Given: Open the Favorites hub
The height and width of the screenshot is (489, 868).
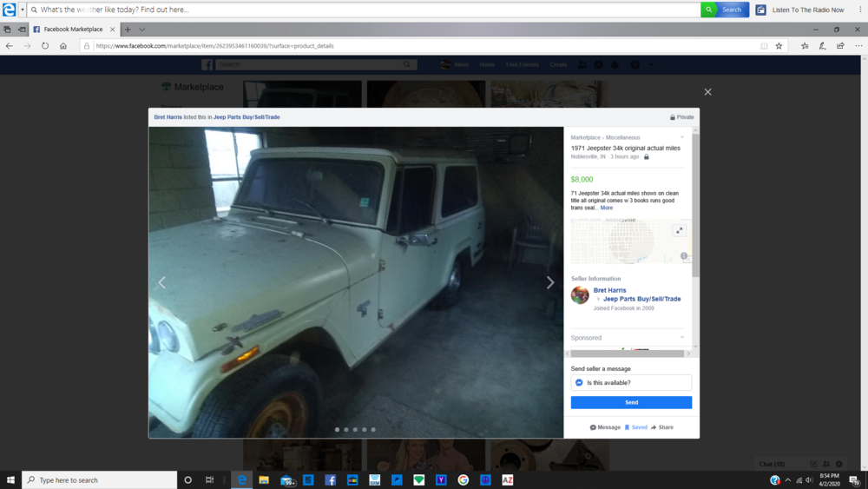Looking at the screenshot, I should click(x=805, y=46).
